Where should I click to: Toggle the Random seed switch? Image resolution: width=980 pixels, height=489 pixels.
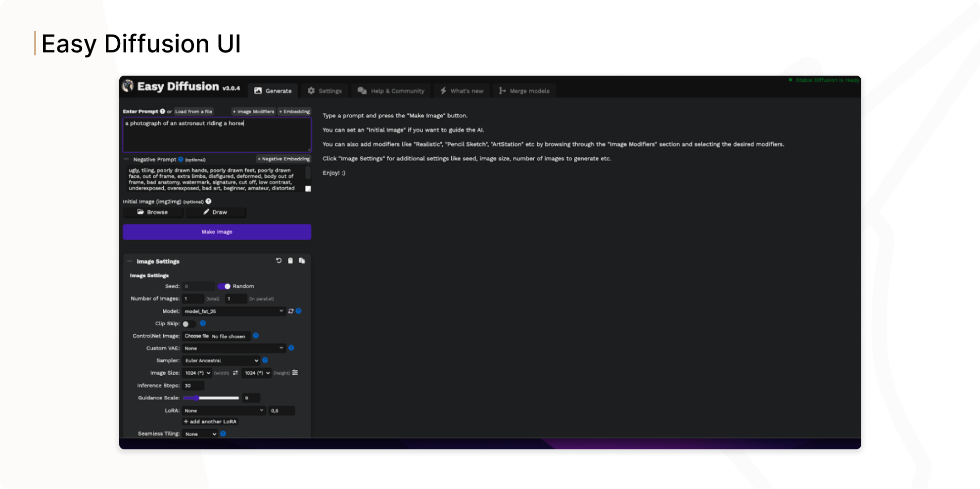tap(224, 286)
